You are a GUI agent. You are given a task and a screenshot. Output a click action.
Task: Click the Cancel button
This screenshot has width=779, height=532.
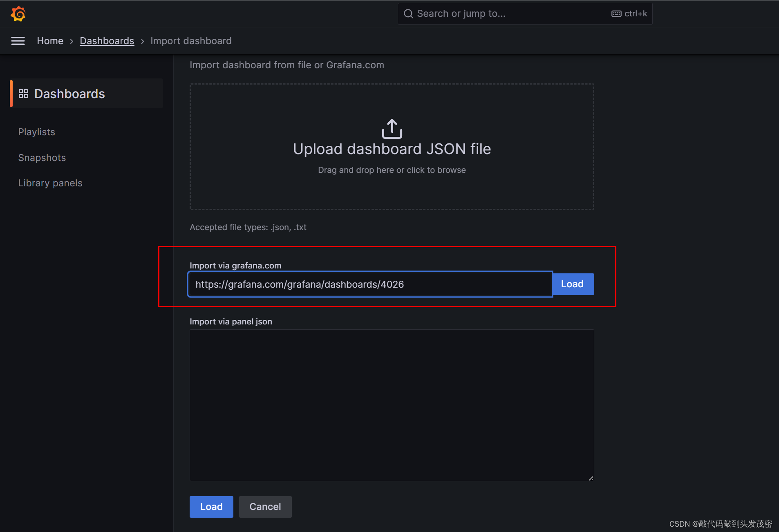pos(265,507)
